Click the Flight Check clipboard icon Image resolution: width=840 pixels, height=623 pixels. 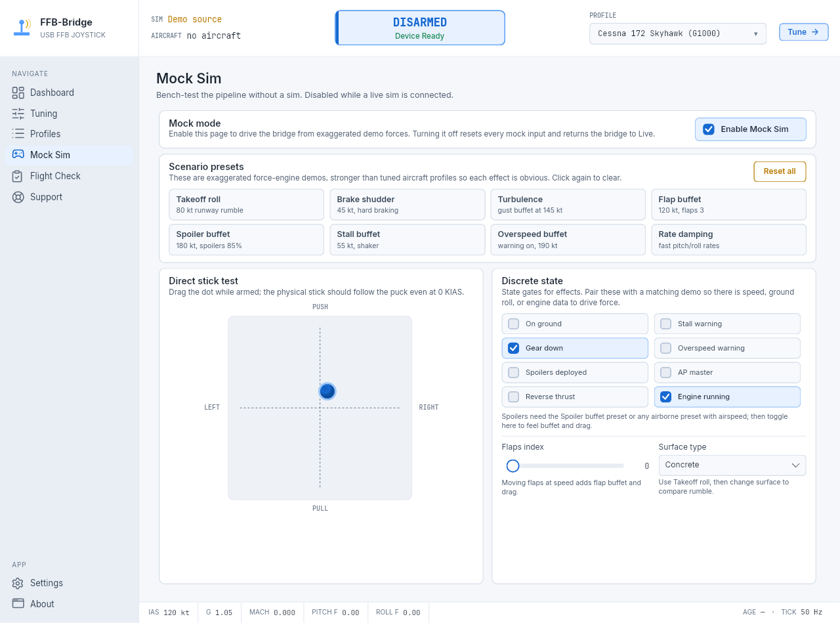coord(18,176)
